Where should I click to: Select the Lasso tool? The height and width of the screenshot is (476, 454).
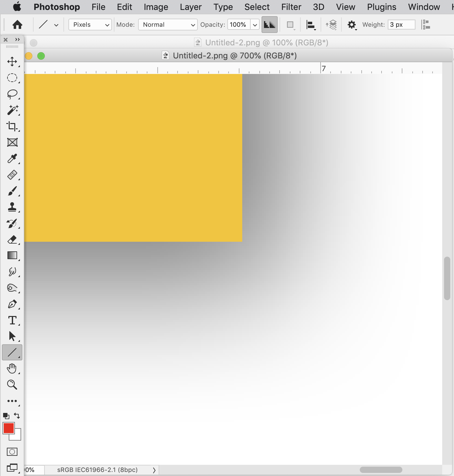(12, 94)
